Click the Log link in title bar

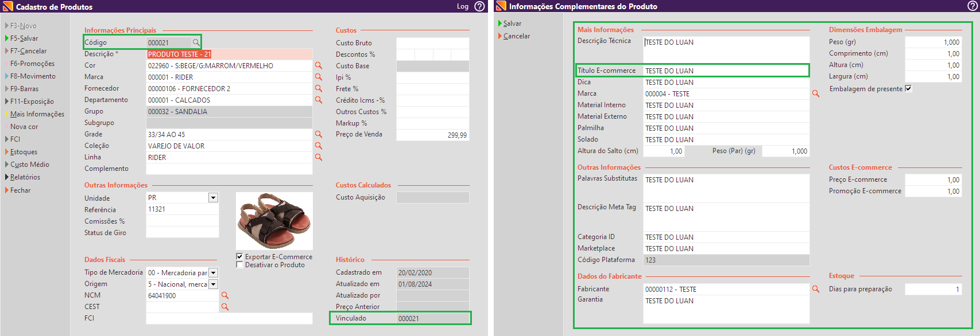point(463,6)
